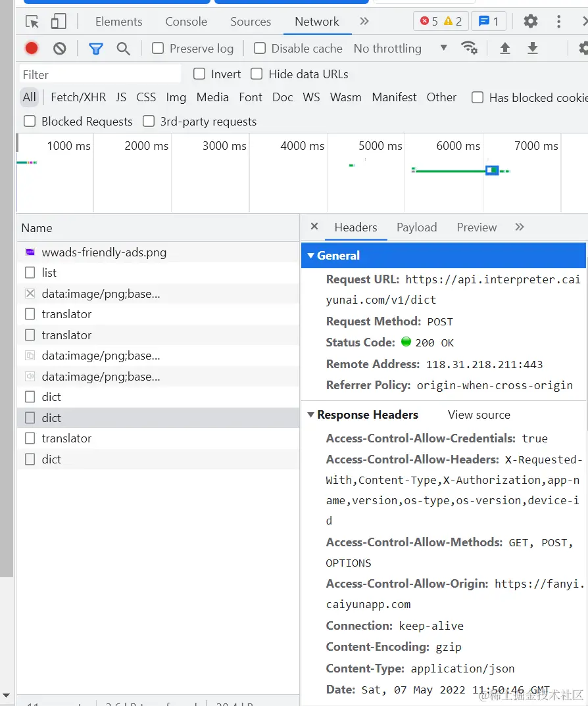
Task: Open the Headers detail tab
Action: [356, 227]
